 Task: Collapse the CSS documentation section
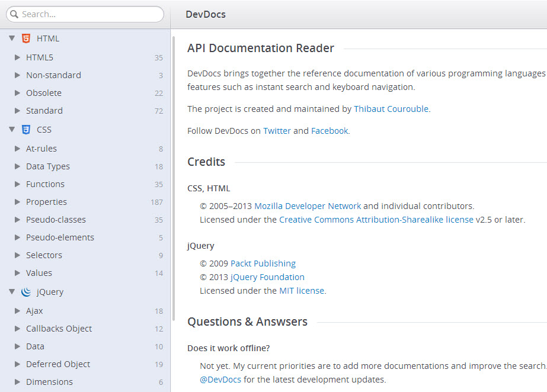pos(12,130)
